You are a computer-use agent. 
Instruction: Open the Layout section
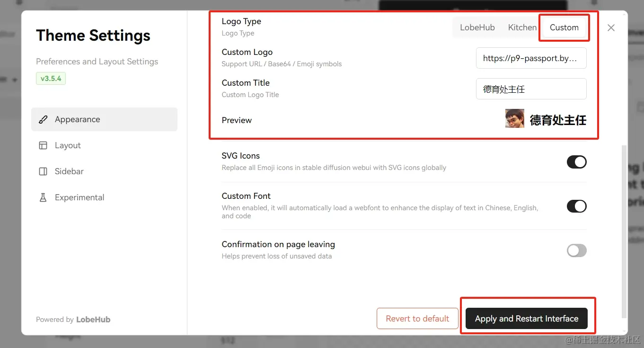pyautogui.click(x=104, y=145)
